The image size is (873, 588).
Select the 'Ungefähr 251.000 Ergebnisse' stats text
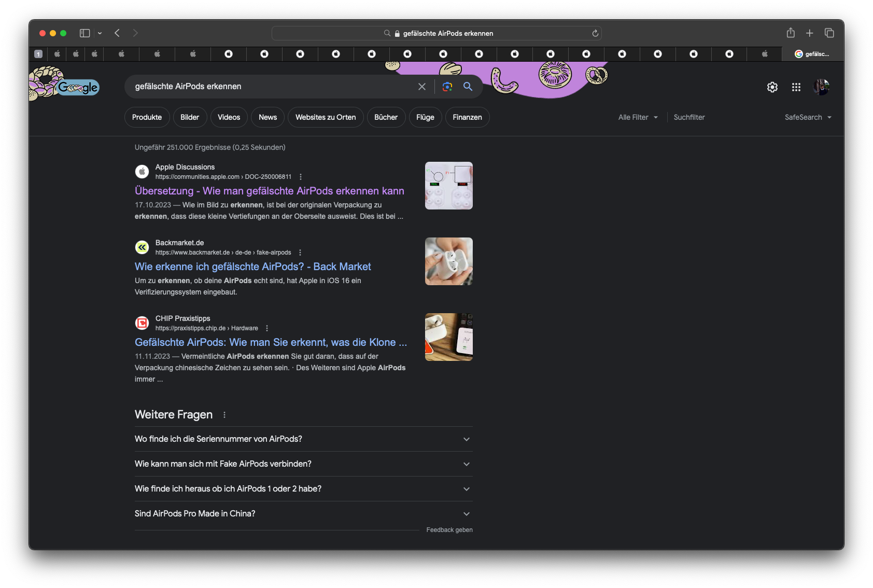point(210,147)
